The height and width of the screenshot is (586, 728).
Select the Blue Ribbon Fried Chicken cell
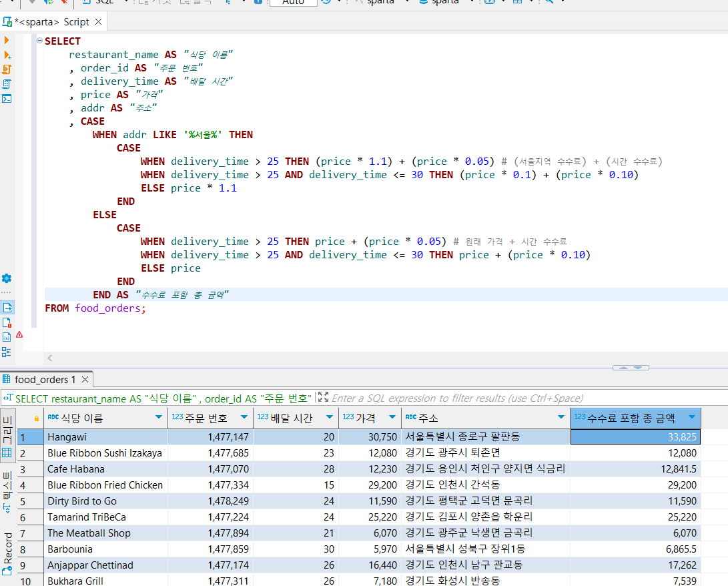tap(106, 485)
